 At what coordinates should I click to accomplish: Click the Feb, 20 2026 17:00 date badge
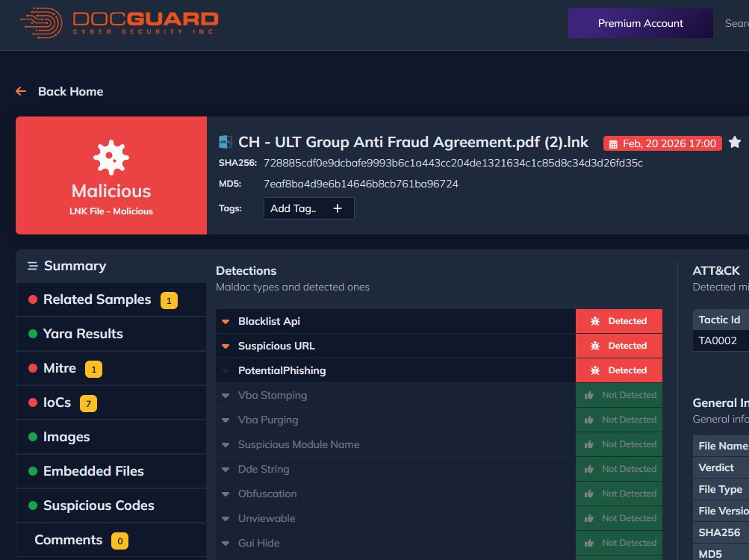point(662,143)
